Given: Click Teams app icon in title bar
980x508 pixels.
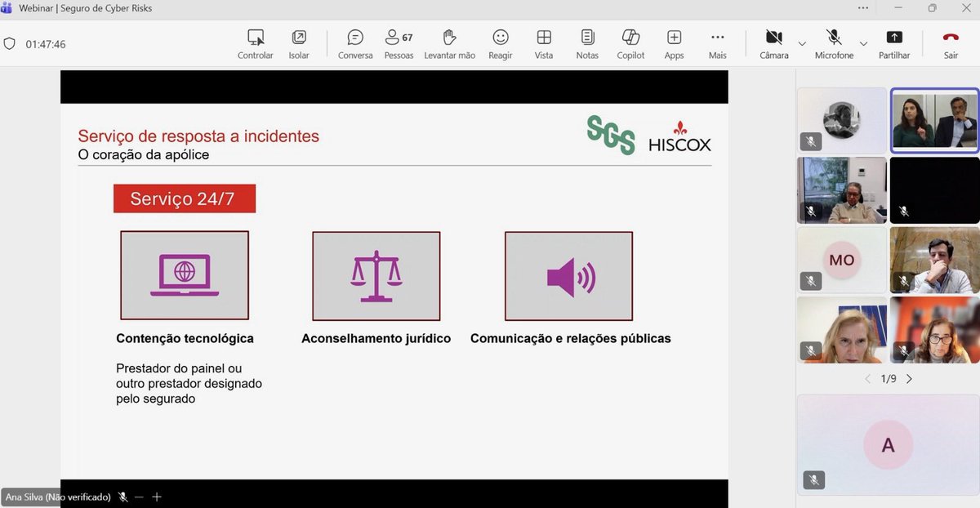Looking at the screenshot, I should (x=7, y=7).
